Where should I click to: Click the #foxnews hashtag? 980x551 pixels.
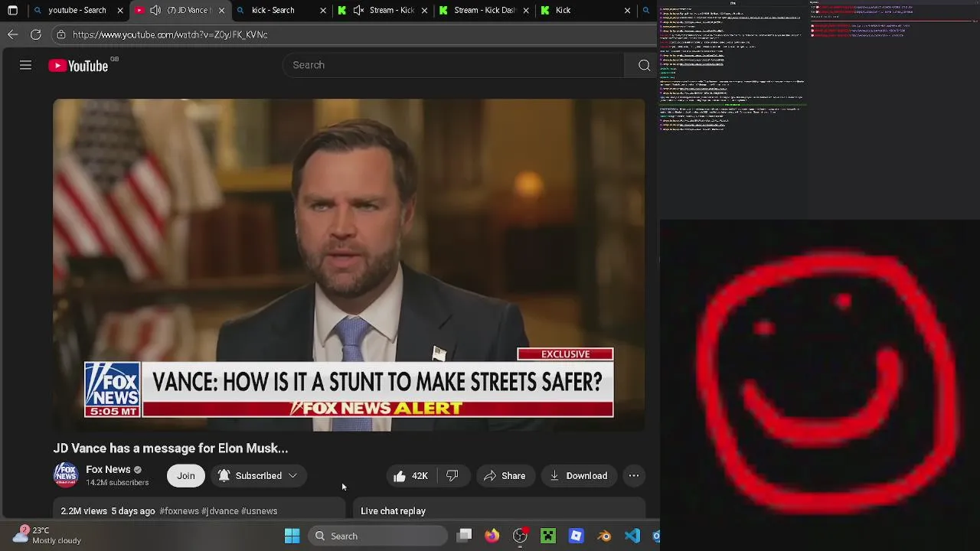pos(179,511)
